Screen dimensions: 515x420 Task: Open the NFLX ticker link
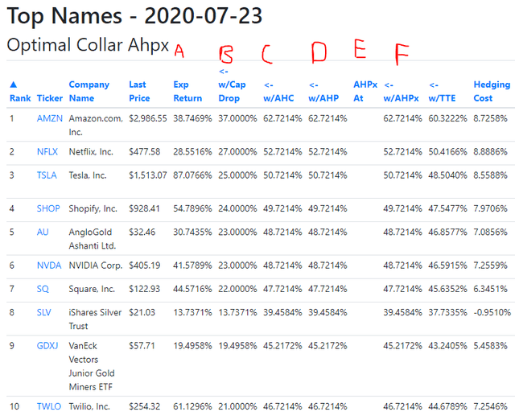47,152
